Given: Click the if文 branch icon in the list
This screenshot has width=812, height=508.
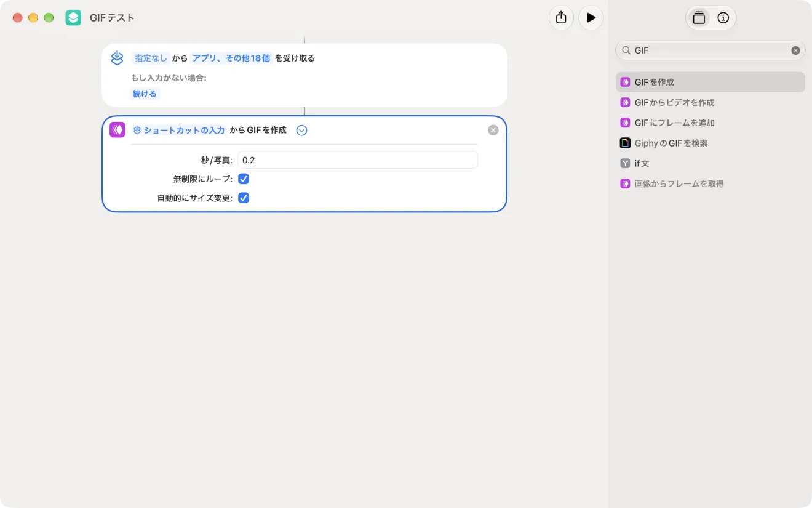Looking at the screenshot, I should (x=625, y=163).
